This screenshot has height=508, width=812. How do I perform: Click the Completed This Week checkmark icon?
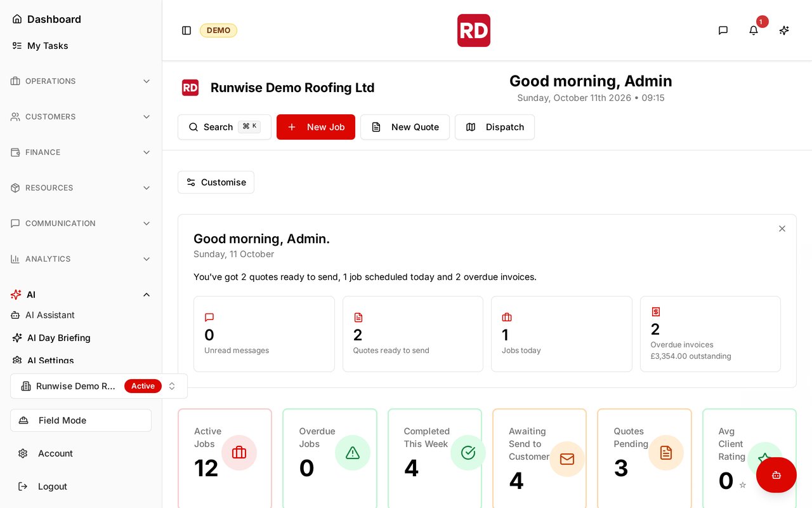point(468,453)
